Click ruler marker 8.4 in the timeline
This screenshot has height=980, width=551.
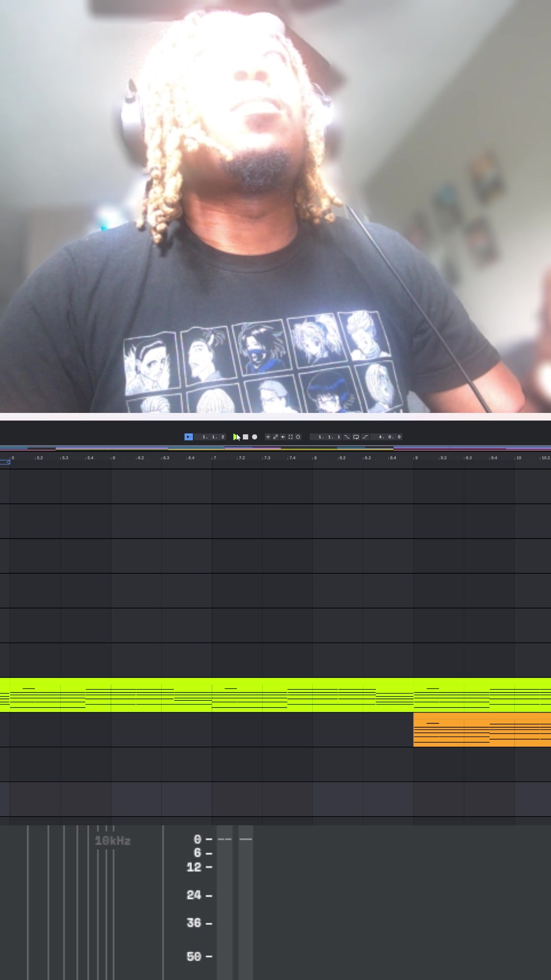(393, 458)
